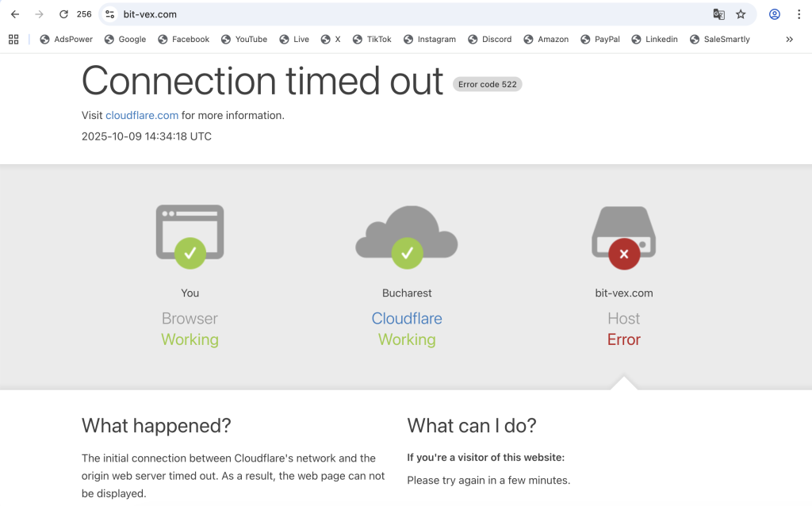The width and height of the screenshot is (812, 506).
Task: Open the Discord bookmark
Action: tap(490, 39)
